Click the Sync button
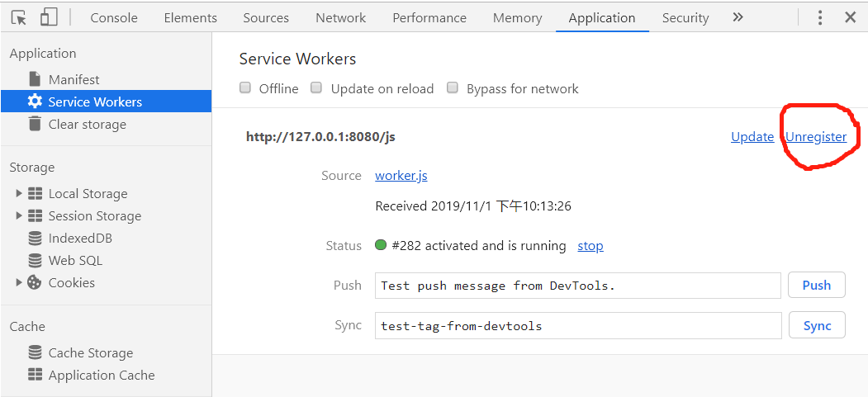Screen dimensions: 868x397 [817, 325]
